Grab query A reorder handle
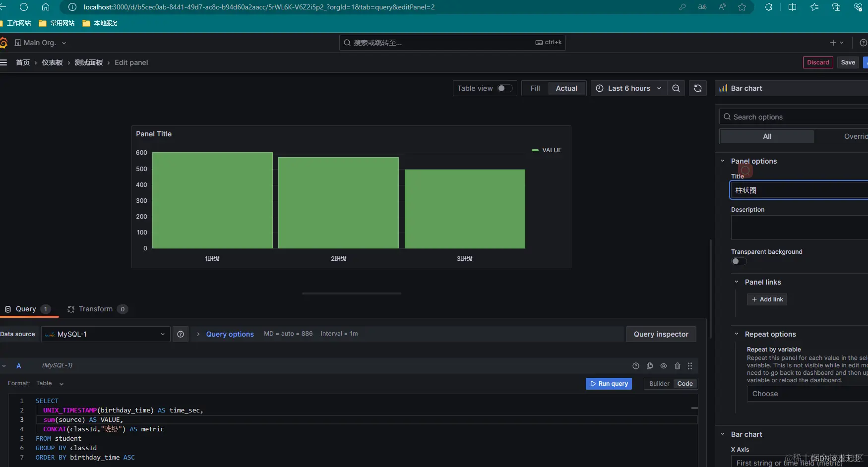This screenshot has width=868, height=467. point(690,366)
